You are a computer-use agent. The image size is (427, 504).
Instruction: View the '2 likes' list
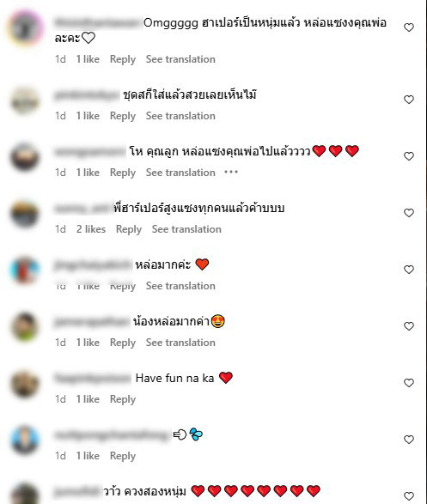[91, 229]
